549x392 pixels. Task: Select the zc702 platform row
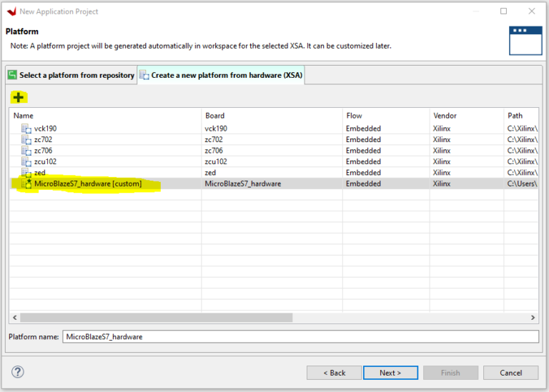click(274, 139)
